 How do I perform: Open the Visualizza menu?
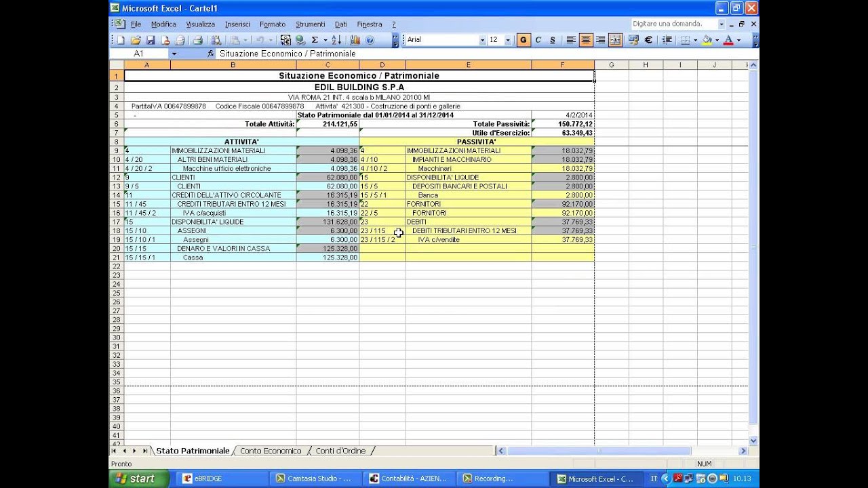point(201,24)
